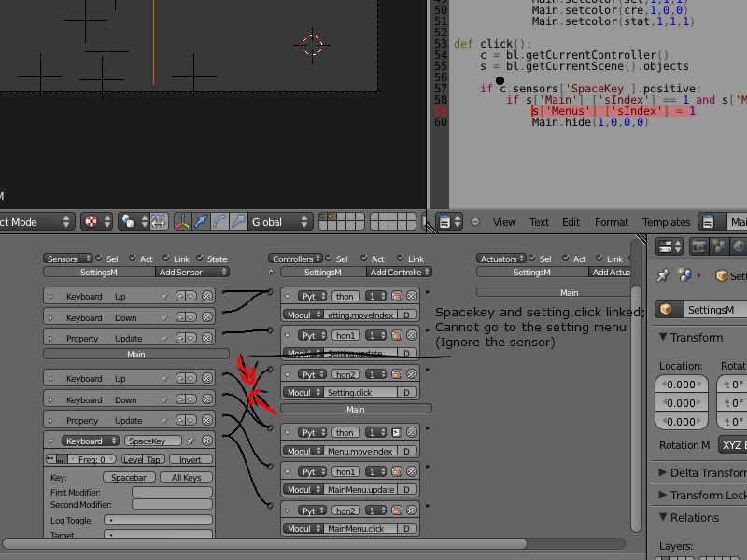Open the Add Sensor dropdown
The image size is (747, 560).
192,272
